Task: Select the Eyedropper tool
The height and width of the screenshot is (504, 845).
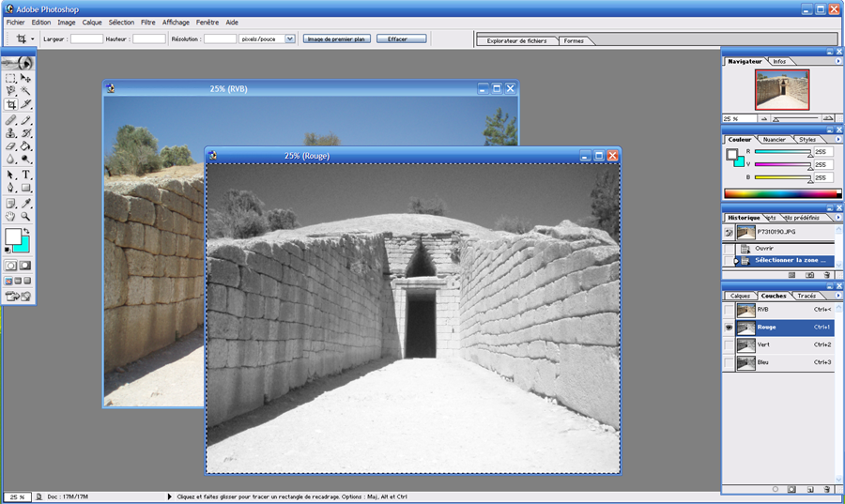Action: pyautogui.click(x=26, y=203)
